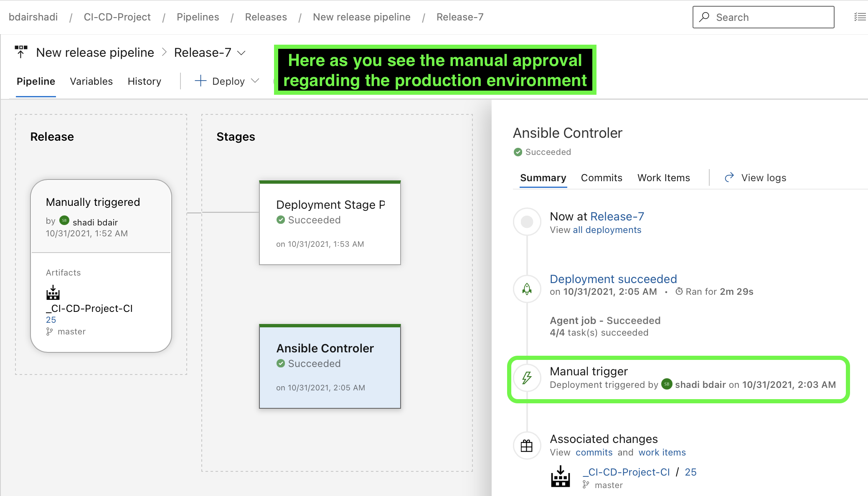Click the list icon next to the search box
868x496 pixels.
pos(860,17)
